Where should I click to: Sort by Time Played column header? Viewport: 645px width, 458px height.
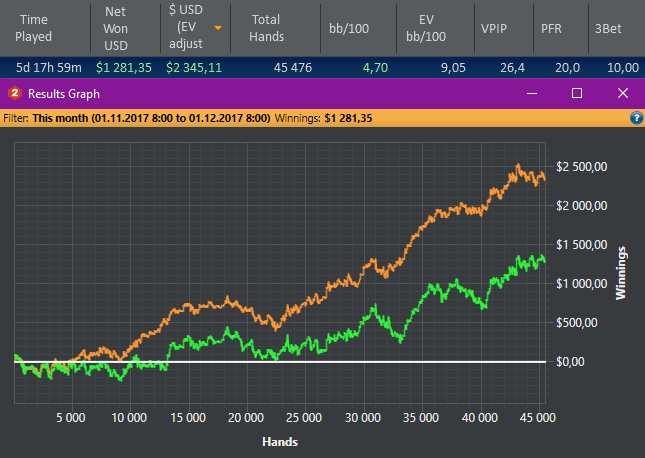coord(34,28)
